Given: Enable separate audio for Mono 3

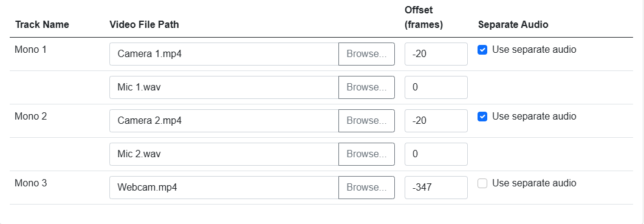Looking at the screenshot, I should (x=482, y=183).
